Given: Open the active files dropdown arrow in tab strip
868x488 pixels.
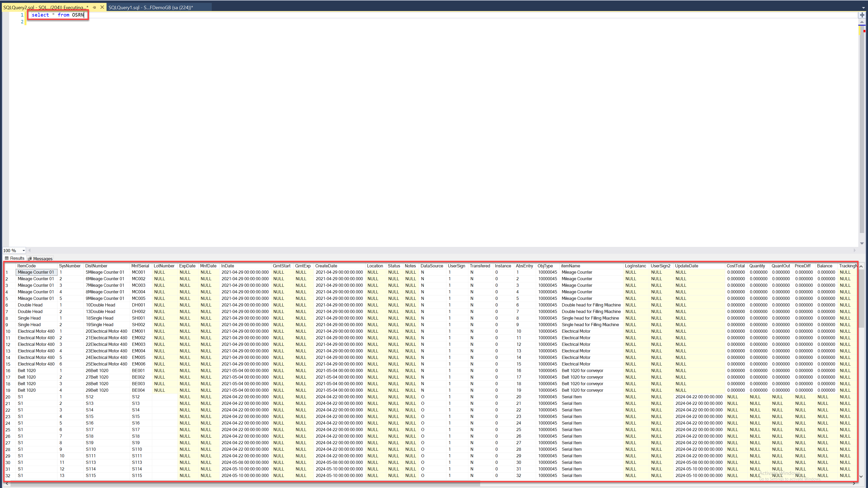Looking at the screenshot, I should point(864,8).
